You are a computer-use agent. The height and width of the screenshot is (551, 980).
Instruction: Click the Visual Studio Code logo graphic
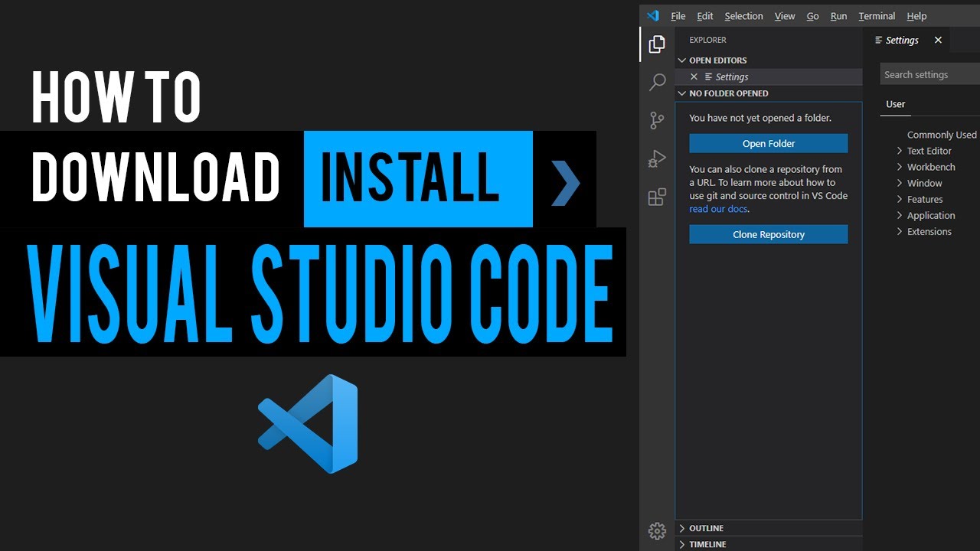(x=308, y=424)
